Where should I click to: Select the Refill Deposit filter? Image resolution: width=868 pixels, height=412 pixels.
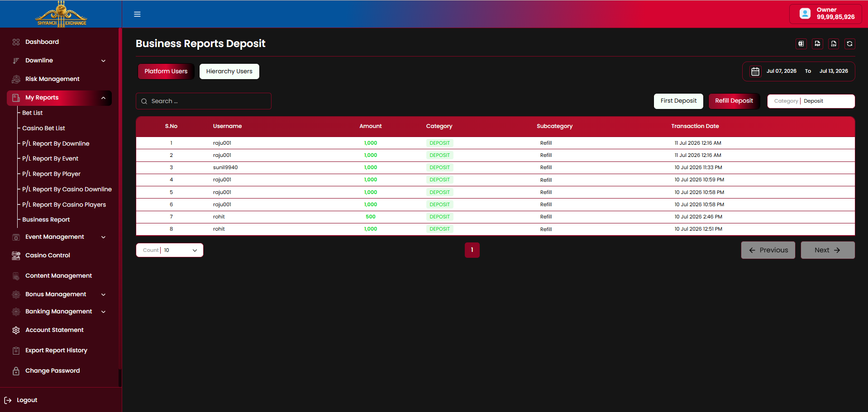pos(734,101)
